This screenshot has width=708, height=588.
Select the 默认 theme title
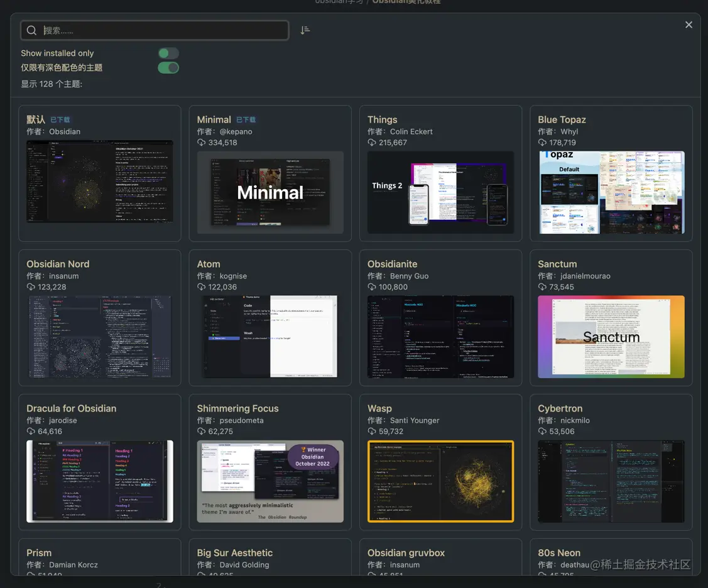pyautogui.click(x=36, y=120)
